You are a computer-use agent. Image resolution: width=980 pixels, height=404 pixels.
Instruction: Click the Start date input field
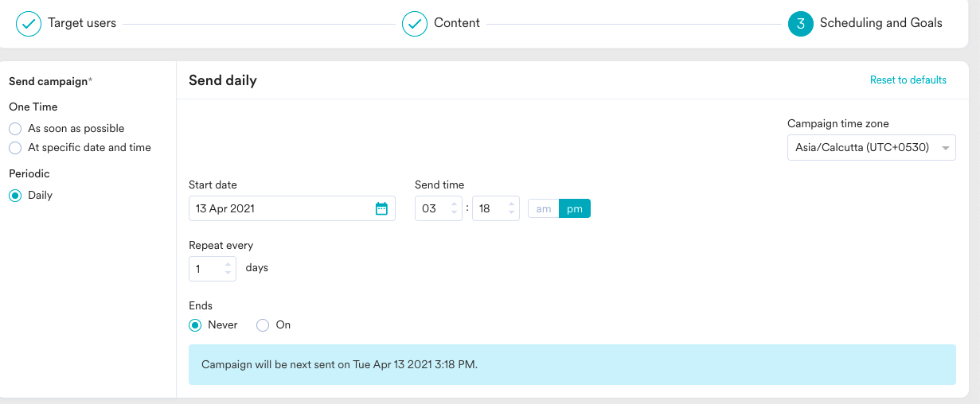(291, 208)
